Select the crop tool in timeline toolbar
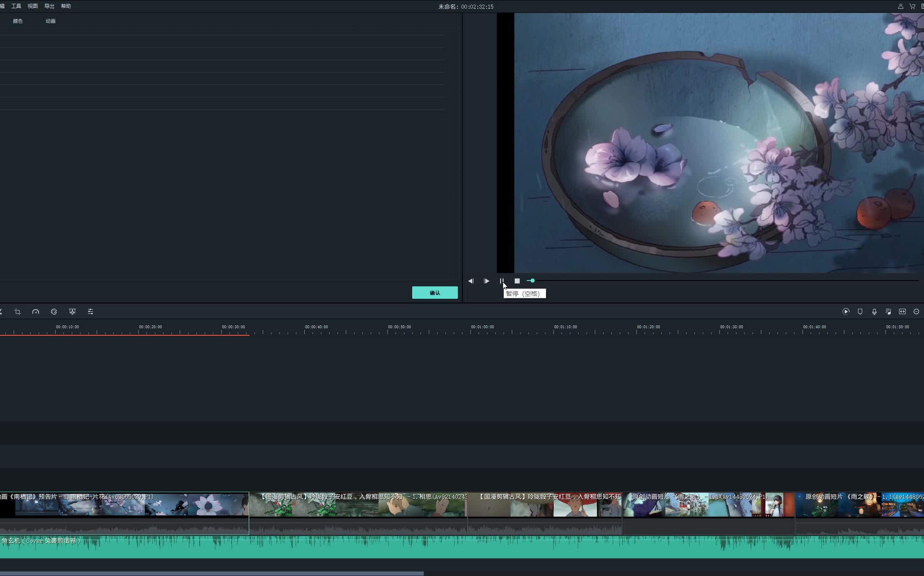Image resolution: width=924 pixels, height=576 pixels. tap(17, 312)
